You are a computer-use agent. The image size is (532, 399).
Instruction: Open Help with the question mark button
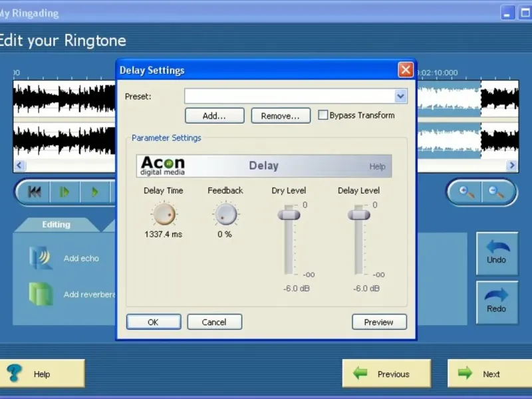tap(42, 374)
